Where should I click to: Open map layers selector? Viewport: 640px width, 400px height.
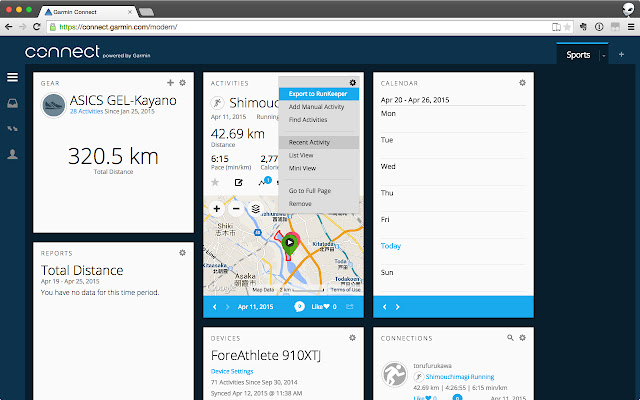256,209
